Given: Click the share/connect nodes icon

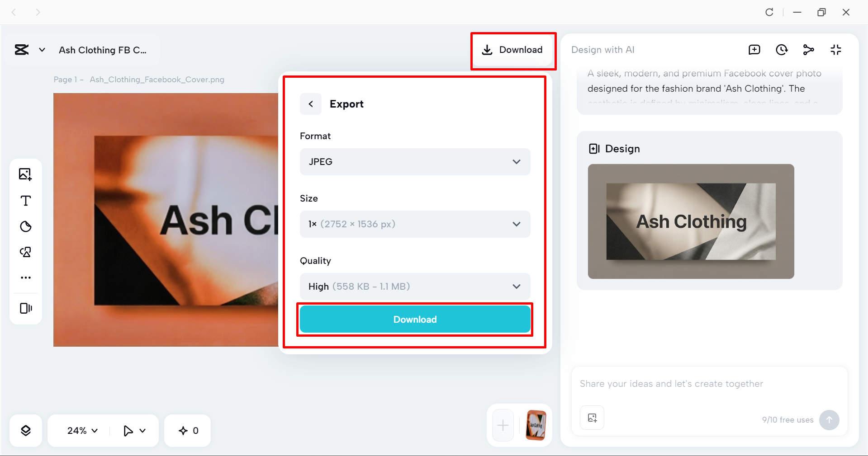Looking at the screenshot, I should click(809, 50).
